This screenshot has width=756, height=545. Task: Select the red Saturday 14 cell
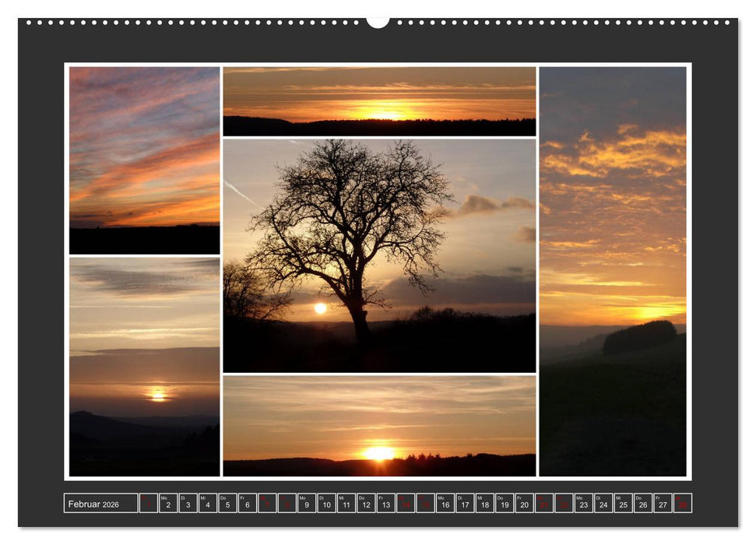404,505
